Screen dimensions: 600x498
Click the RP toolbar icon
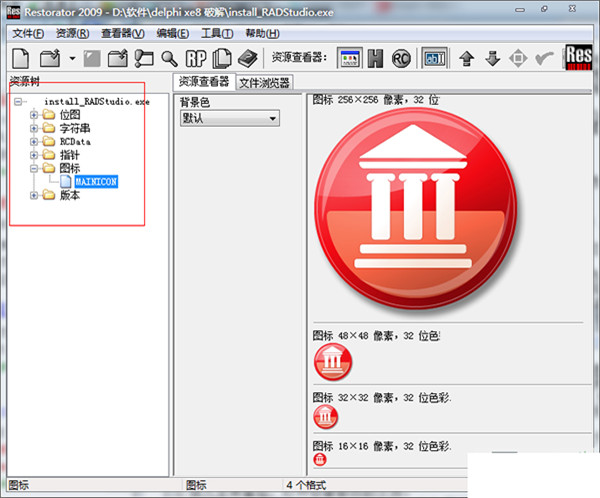[x=196, y=58]
